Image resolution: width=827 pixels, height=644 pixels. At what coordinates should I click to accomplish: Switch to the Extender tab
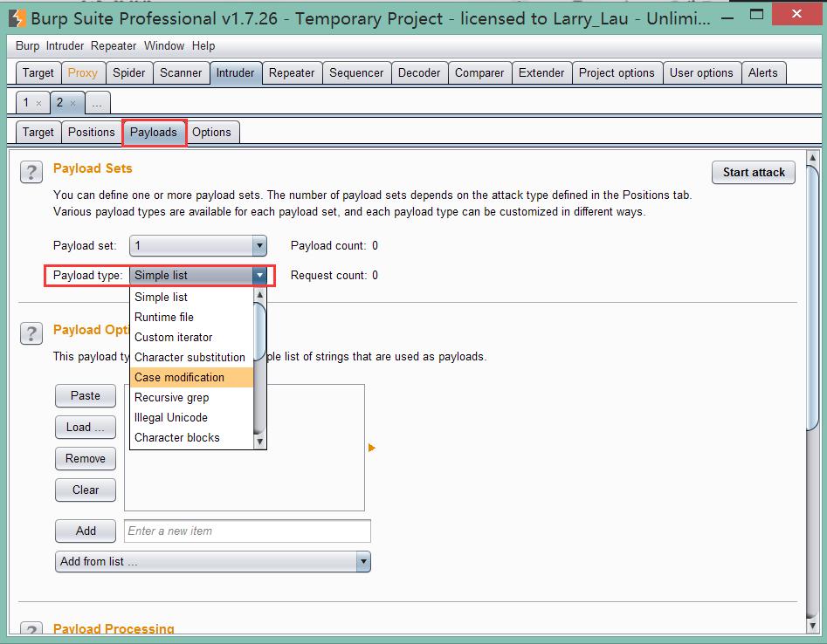[x=541, y=72]
